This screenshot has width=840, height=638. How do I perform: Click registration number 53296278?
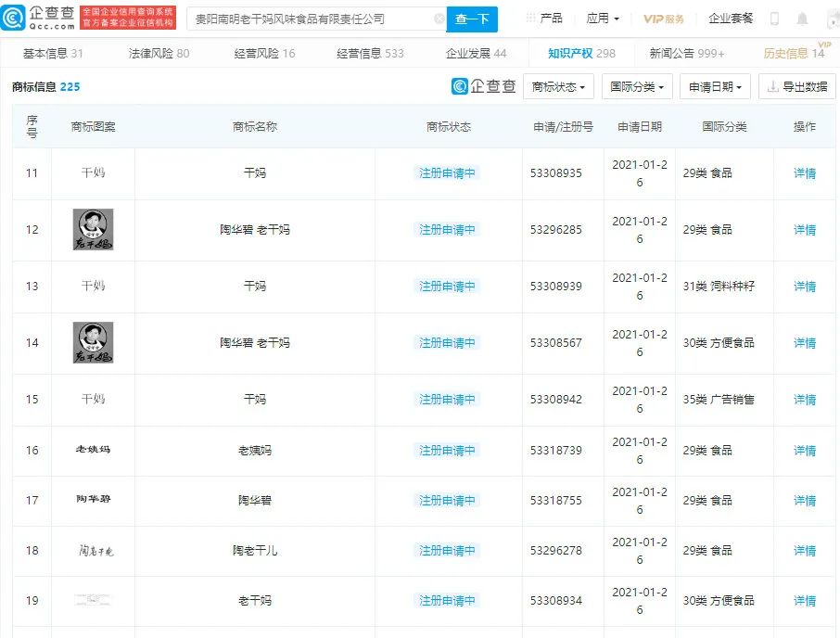pyautogui.click(x=556, y=551)
